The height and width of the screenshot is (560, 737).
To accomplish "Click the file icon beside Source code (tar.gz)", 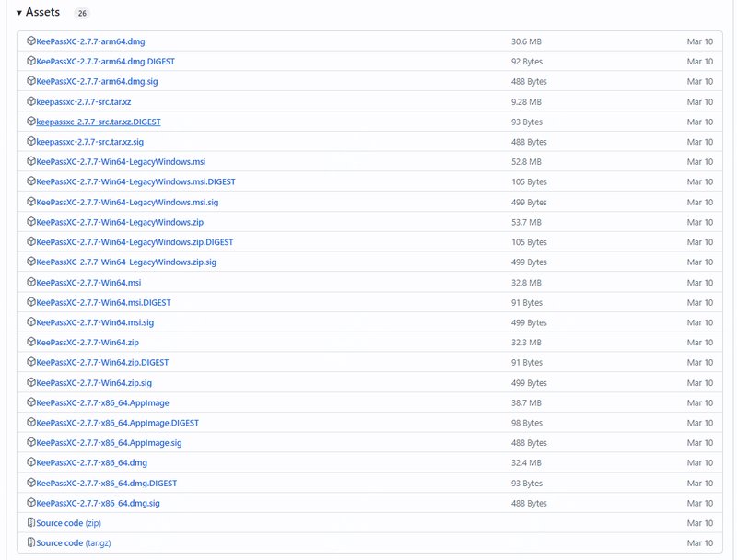I will [x=31, y=543].
